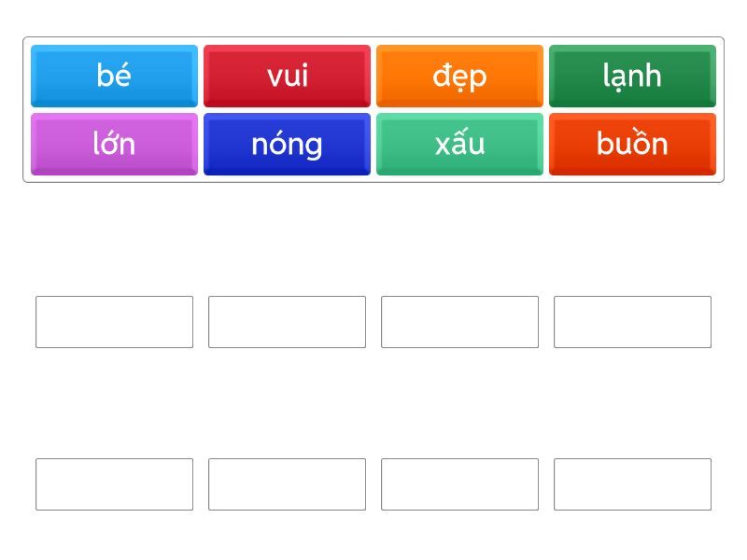Tap the word tile meaning 'cold' (lạnh)
The width and height of the screenshot is (747, 560).
coord(632,76)
